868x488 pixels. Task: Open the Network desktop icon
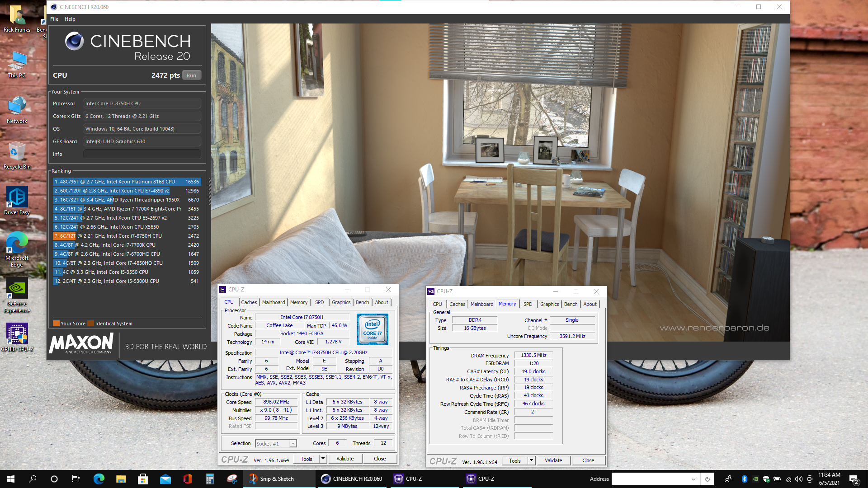pyautogui.click(x=17, y=110)
